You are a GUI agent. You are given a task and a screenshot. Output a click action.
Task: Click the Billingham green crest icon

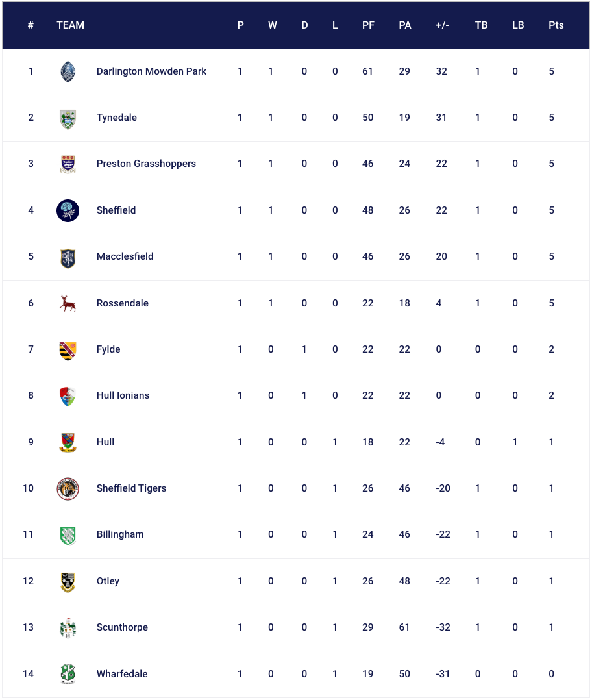(68, 535)
